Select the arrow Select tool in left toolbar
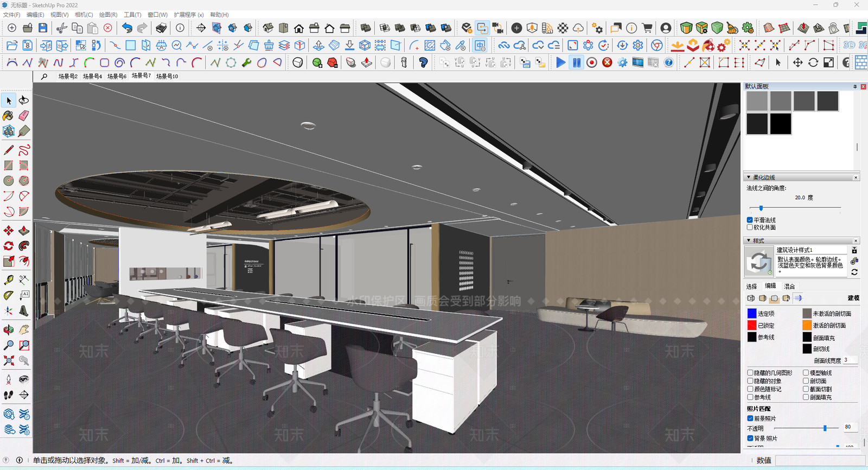The width and height of the screenshot is (868, 470). (9, 100)
